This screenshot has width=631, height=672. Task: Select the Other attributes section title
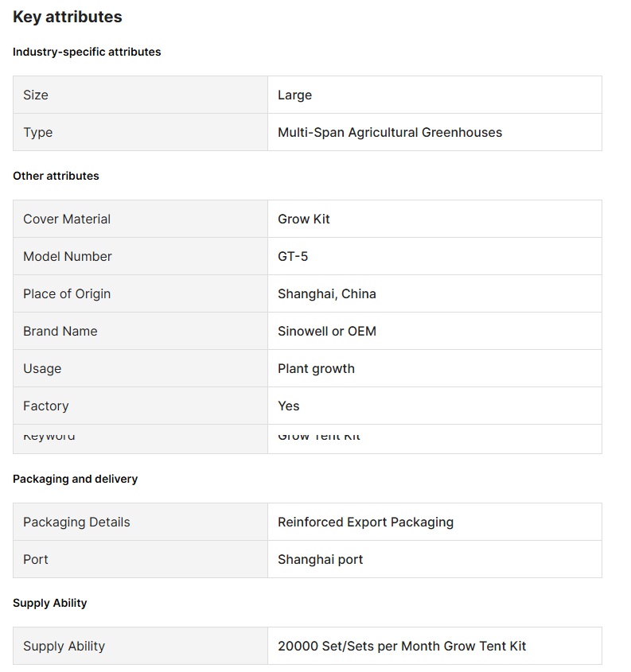(56, 176)
